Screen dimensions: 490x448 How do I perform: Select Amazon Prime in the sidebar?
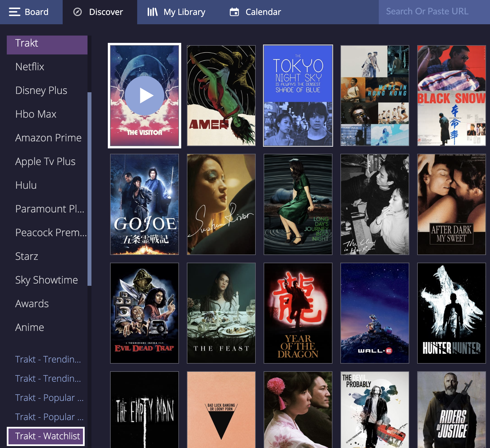(47, 138)
